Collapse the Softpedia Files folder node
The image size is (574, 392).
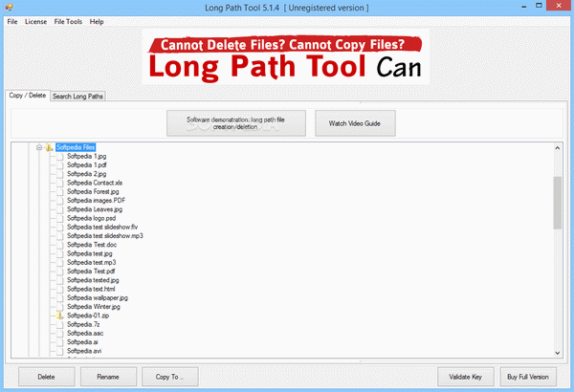coord(39,147)
